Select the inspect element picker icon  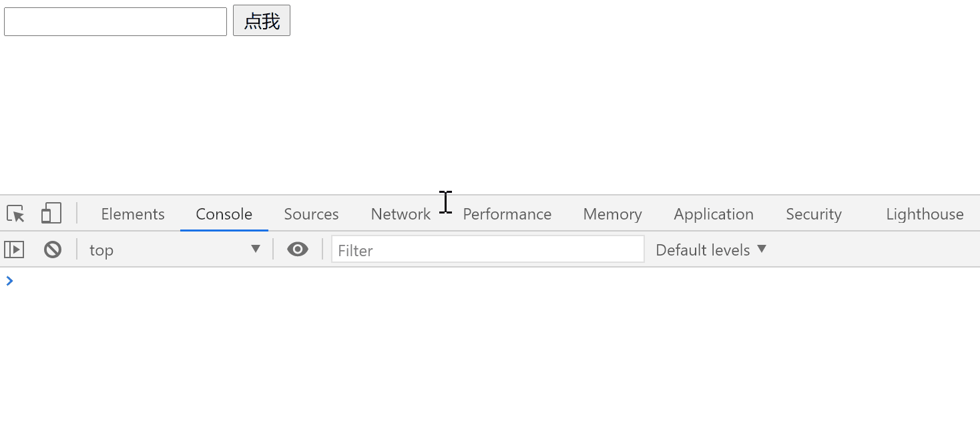tap(15, 213)
